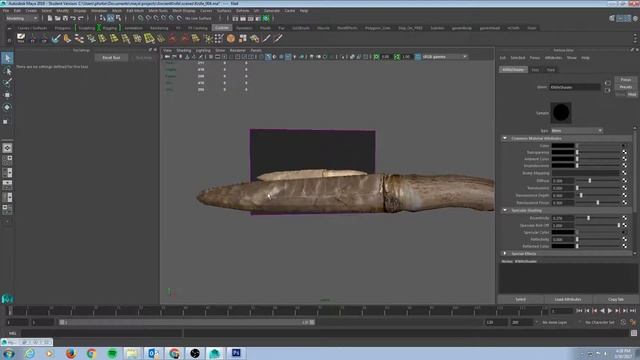The image size is (640, 360).
Task: Click the material name field KnifeShader
Action: 574,87
